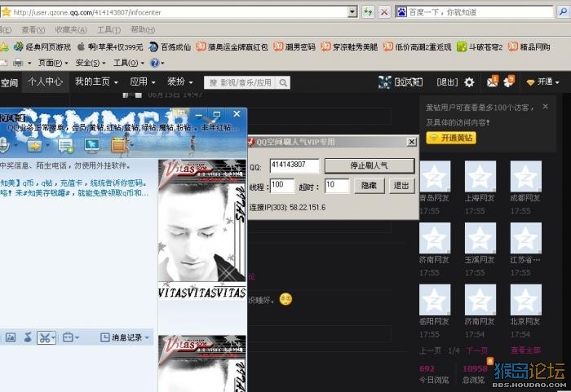Click the 停止刷人气 button
This screenshot has height=392, width=571.
click(370, 165)
